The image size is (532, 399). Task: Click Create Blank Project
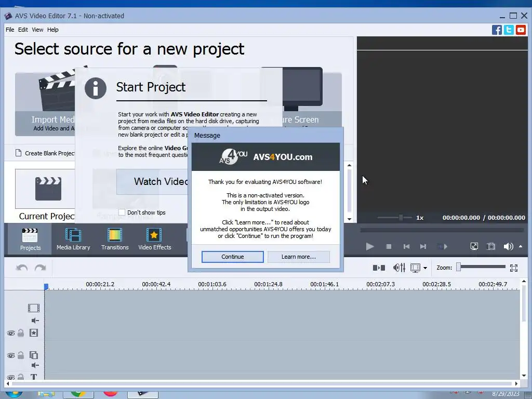click(x=45, y=153)
